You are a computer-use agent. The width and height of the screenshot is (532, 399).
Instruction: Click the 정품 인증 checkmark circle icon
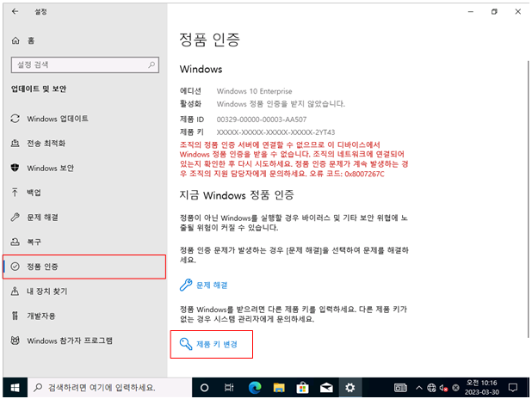point(15,267)
